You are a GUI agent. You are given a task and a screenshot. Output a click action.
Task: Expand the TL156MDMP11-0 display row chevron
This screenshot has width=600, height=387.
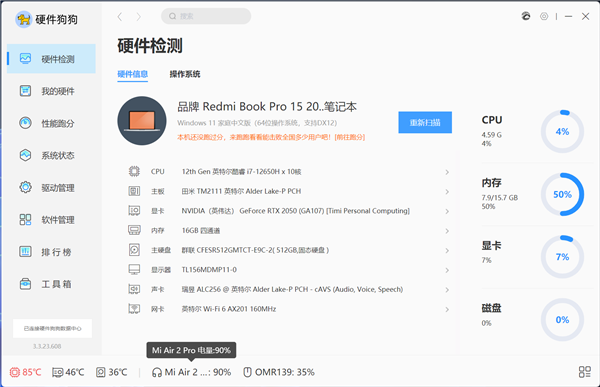[447, 270]
